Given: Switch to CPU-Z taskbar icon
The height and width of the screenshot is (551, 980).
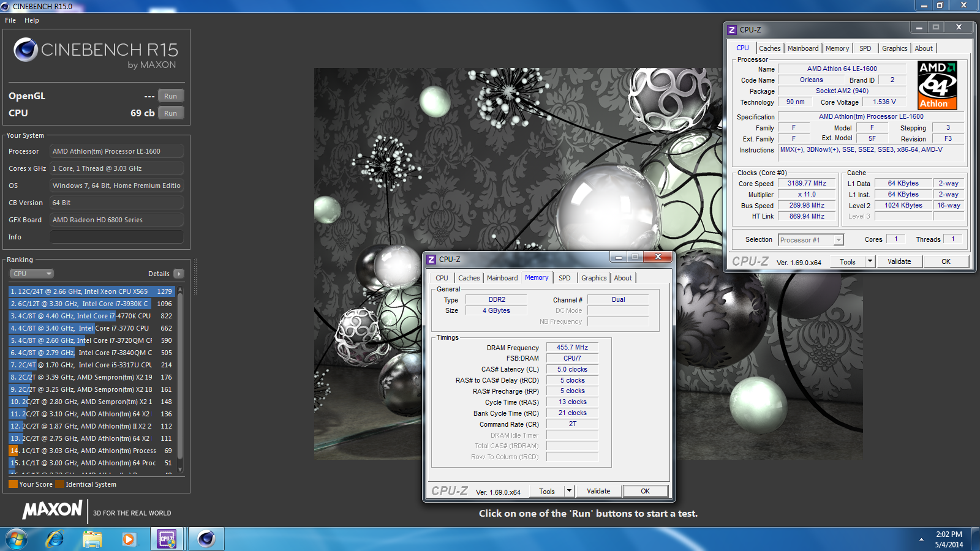Looking at the screenshot, I should coord(167,539).
